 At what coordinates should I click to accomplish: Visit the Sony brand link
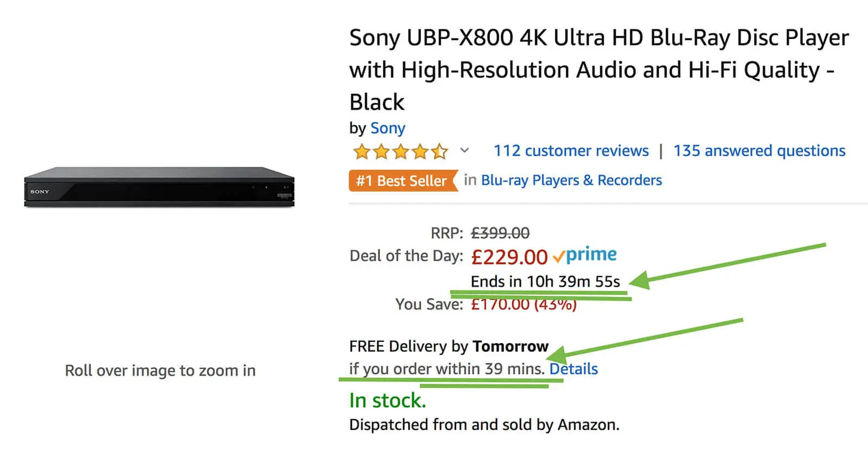(x=387, y=128)
